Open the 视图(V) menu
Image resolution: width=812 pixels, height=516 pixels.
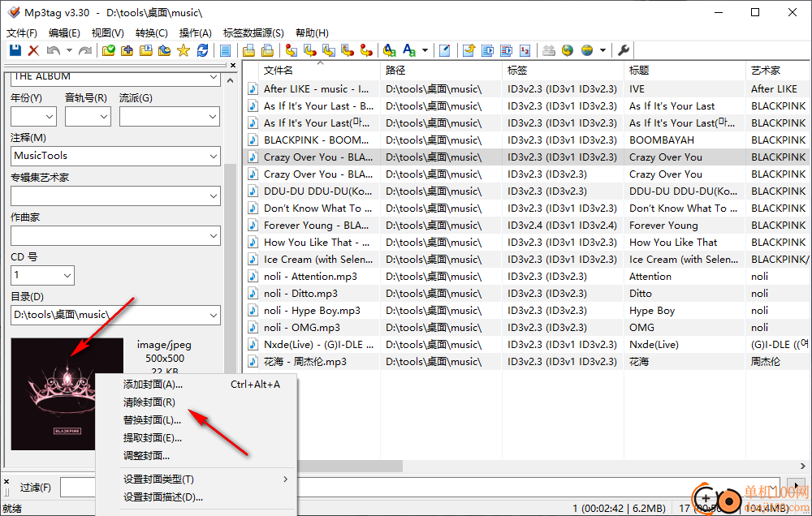[108, 33]
